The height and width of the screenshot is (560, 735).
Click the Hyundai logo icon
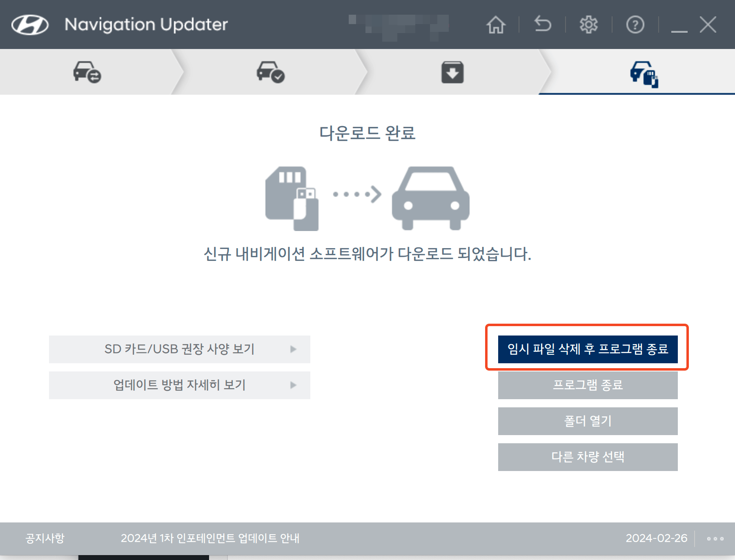(30, 25)
